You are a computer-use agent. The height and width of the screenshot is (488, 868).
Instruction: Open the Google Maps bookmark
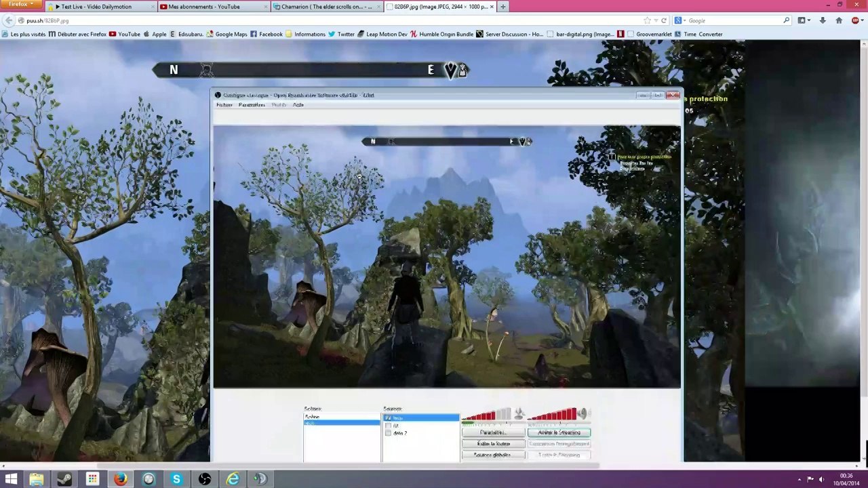(227, 34)
